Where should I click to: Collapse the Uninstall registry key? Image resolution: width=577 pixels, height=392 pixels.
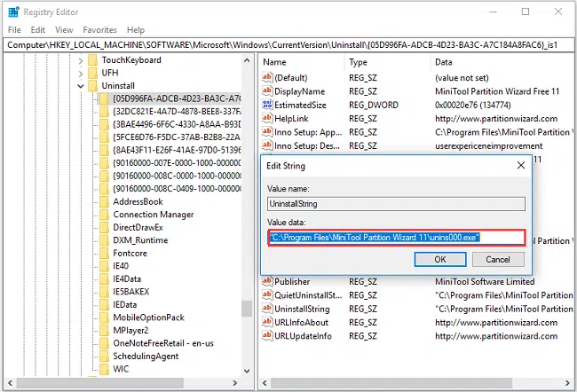coord(81,86)
